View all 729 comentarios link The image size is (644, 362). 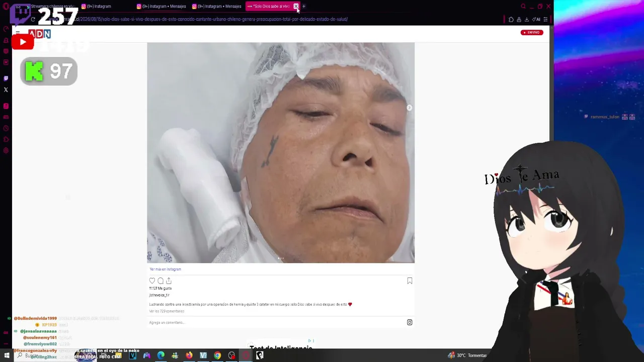click(x=167, y=311)
